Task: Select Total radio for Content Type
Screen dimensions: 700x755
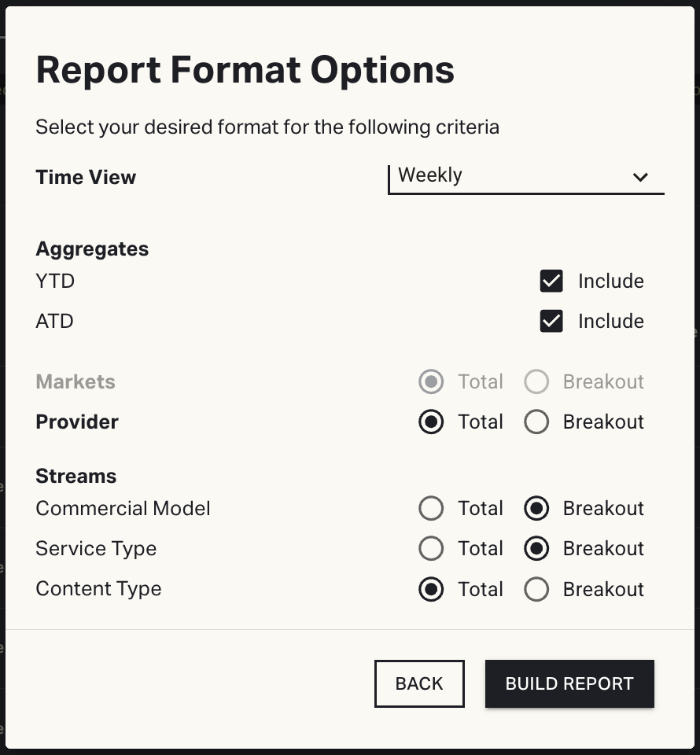Action: click(x=431, y=590)
